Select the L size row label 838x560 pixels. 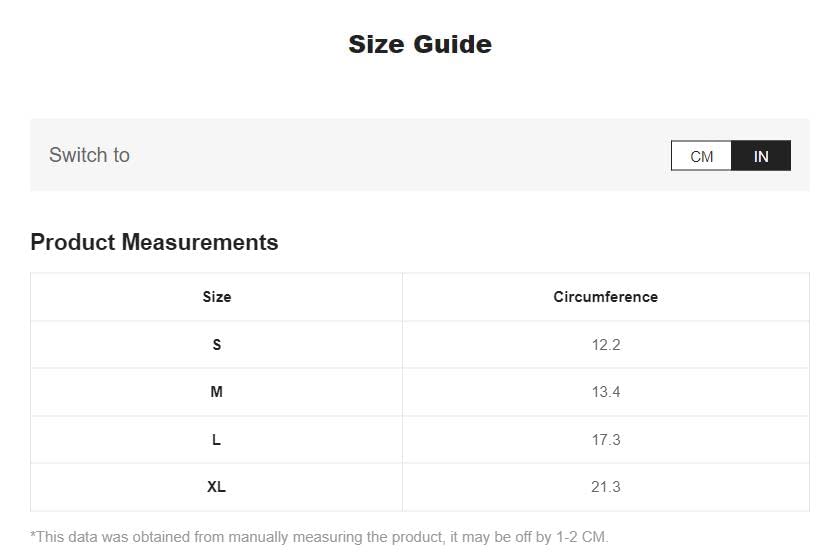[x=216, y=440]
